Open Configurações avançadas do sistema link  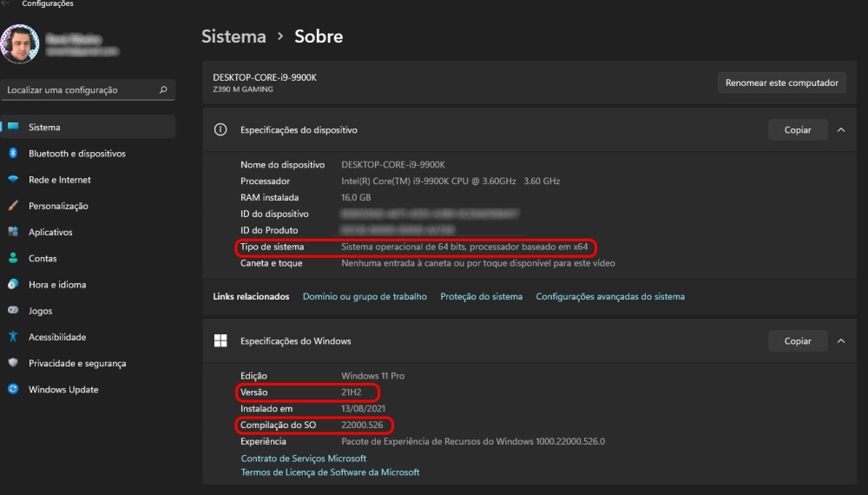[610, 296]
